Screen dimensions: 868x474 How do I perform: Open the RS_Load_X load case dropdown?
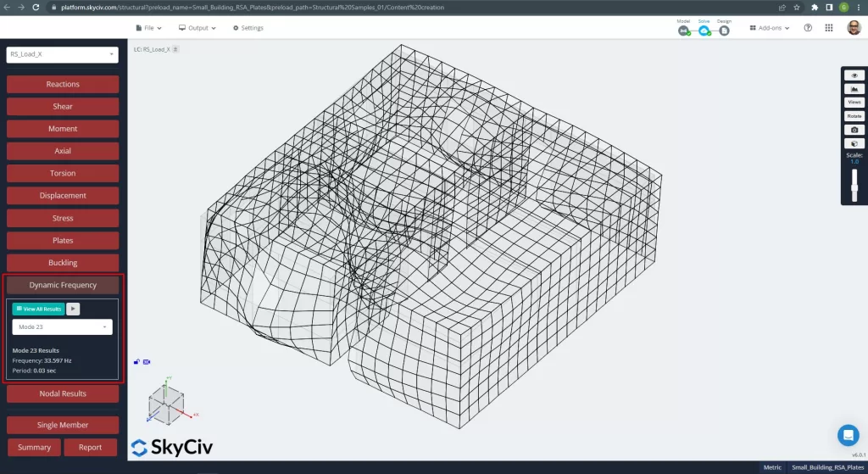pos(62,54)
